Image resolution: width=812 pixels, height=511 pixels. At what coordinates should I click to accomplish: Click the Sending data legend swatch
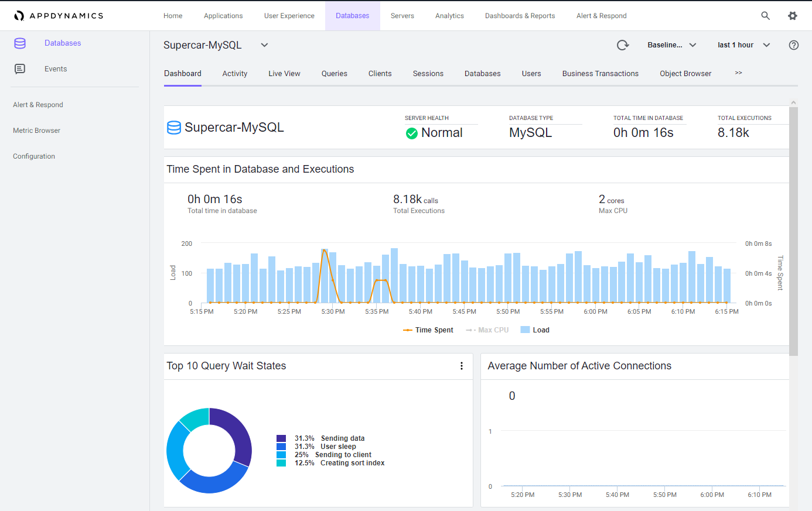[281, 438]
